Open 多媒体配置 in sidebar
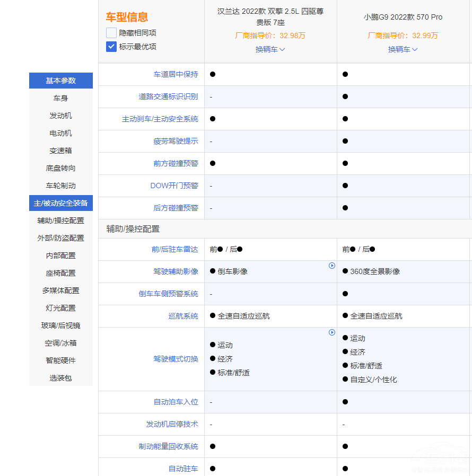Image resolution: width=472 pixels, height=476 pixels. point(61,290)
